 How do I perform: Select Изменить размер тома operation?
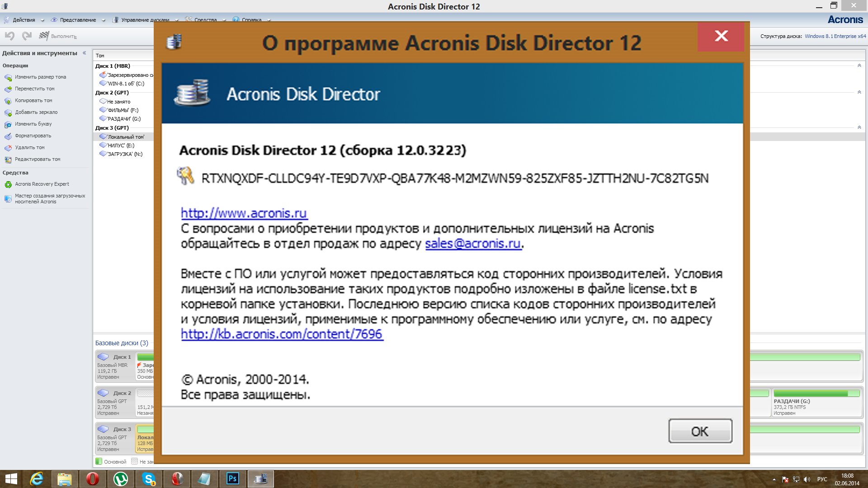click(x=40, y=77)
